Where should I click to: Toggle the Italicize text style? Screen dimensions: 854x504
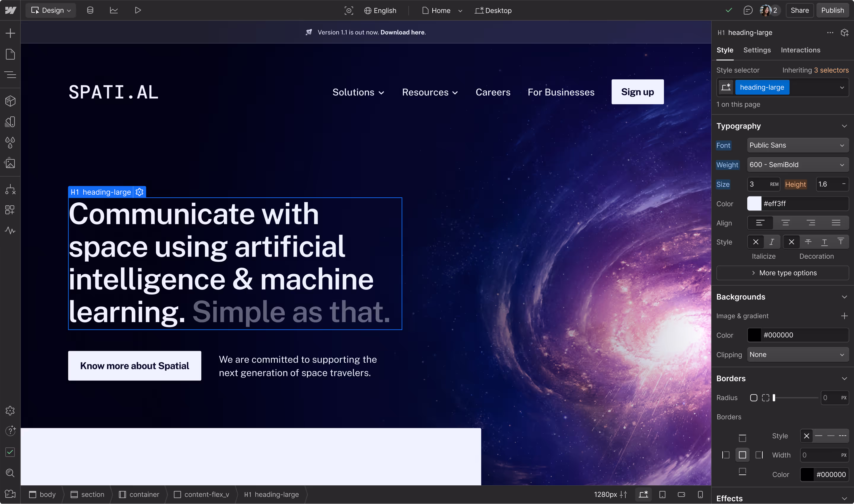pyautogui.click(x=772, y=242)
